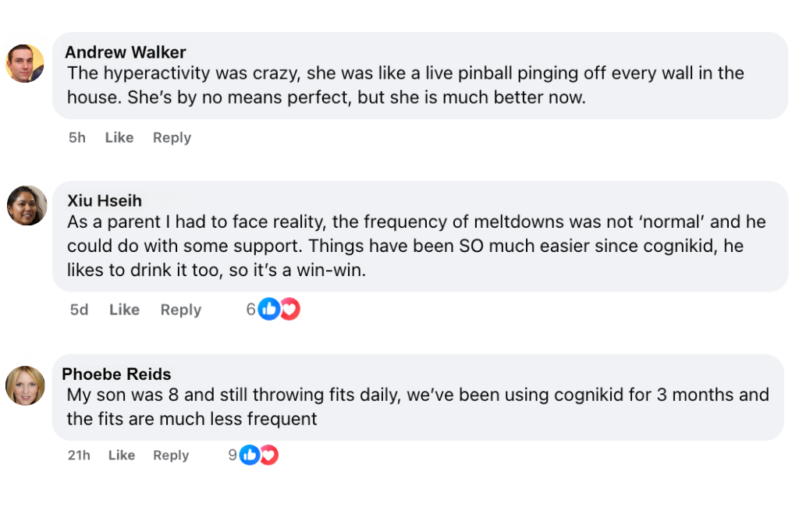The width and height of the screenshot is (799, 532).
Task: Open Phoebe Reids' profile name link
Action: [x=116, y=374]
